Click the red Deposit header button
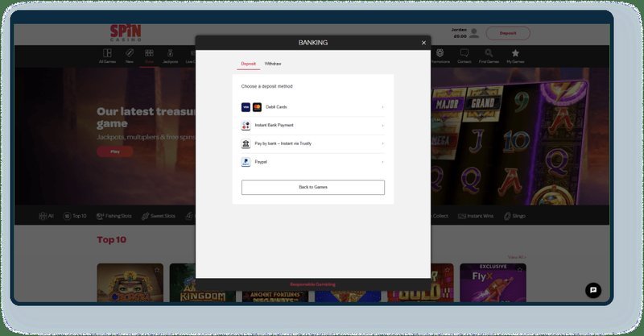Screen dimensions: 644x336 508,33
